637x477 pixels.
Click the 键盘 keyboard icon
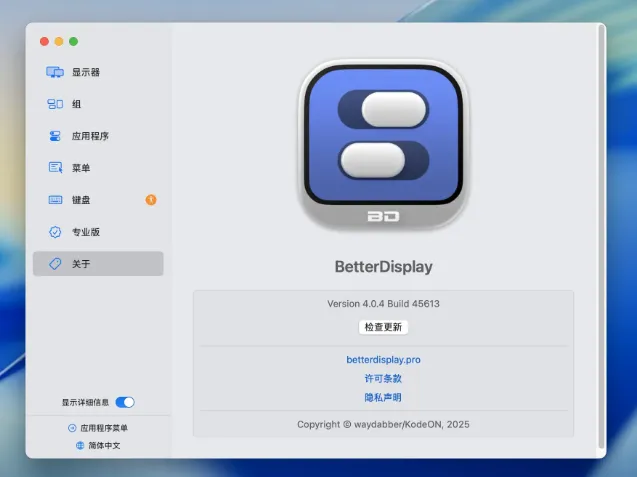point(55,199)
